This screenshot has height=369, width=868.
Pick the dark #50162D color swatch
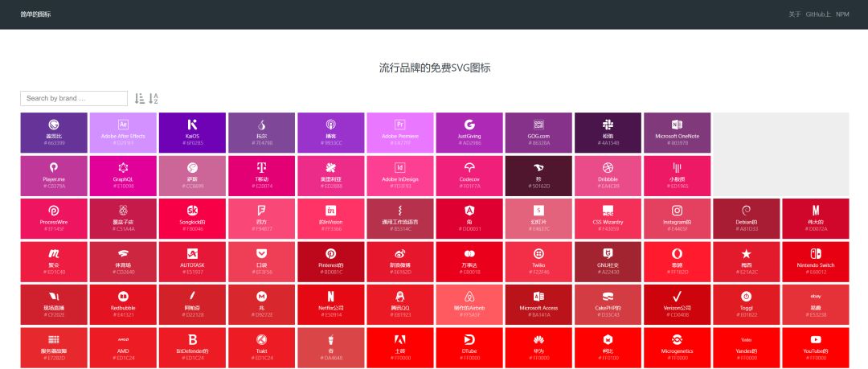538,175
